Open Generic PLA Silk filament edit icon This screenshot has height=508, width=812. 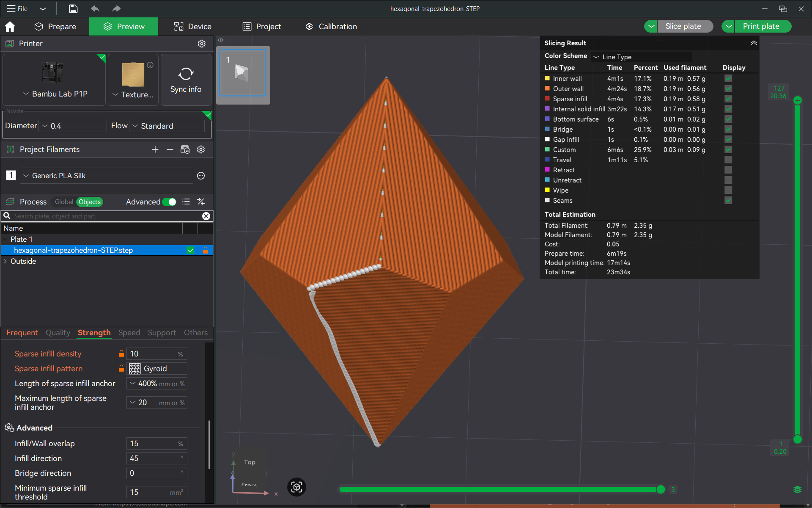[x=201, y=176]
